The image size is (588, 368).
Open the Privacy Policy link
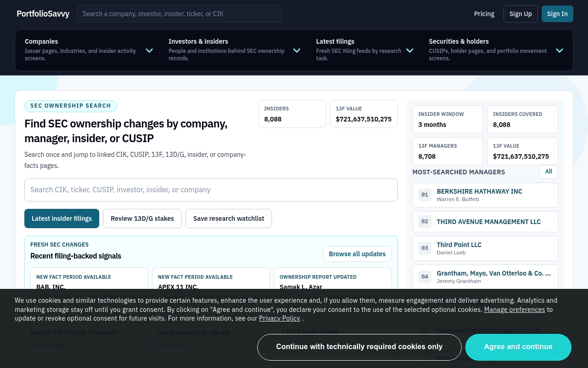point(279,318)
